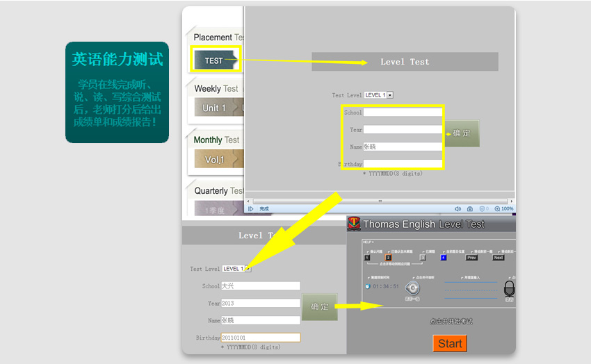This screenshot has width=591, height=364.
Task: Click the 100% zoom level text
Action: (508, 208)
